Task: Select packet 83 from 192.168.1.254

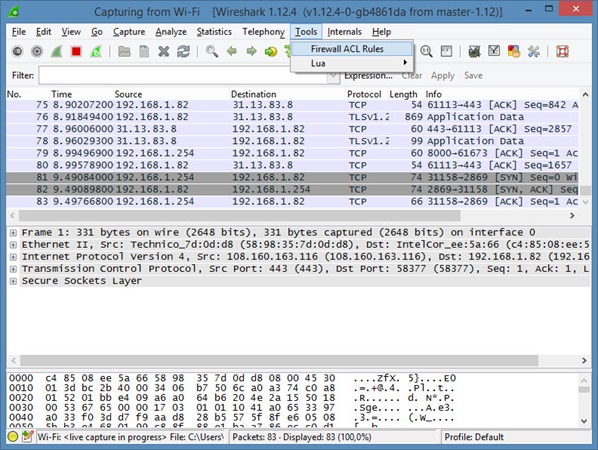Action: pos(292,201)
